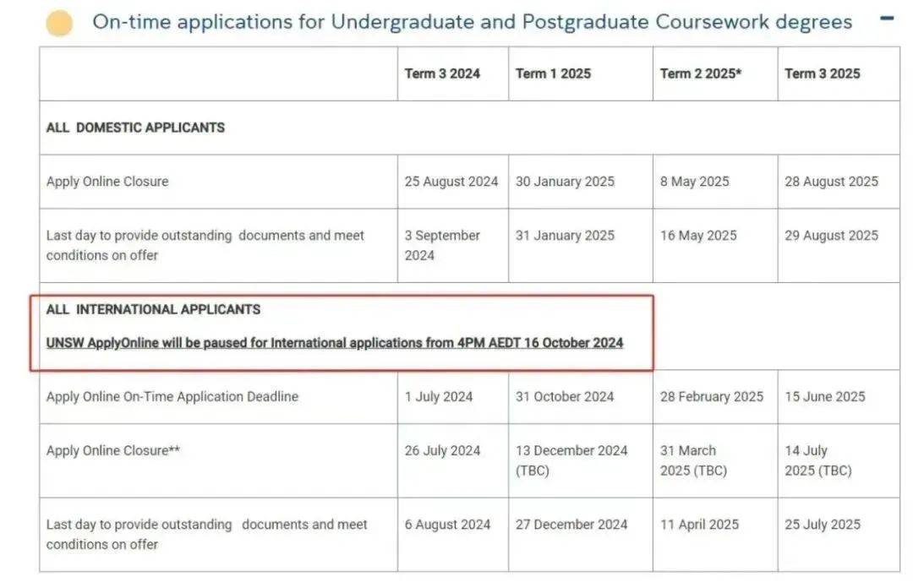
Task: Collapse the On-time applications section
Action: tap(886, 18)
